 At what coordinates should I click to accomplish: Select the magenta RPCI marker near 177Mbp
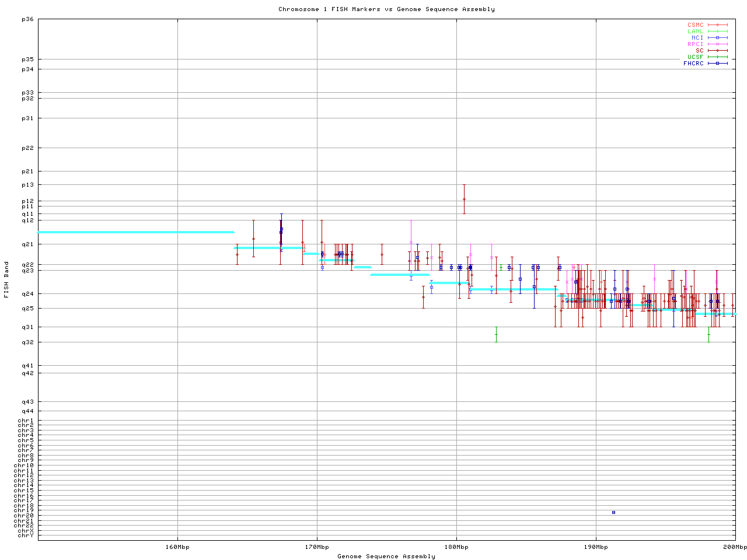coord(411,242)
